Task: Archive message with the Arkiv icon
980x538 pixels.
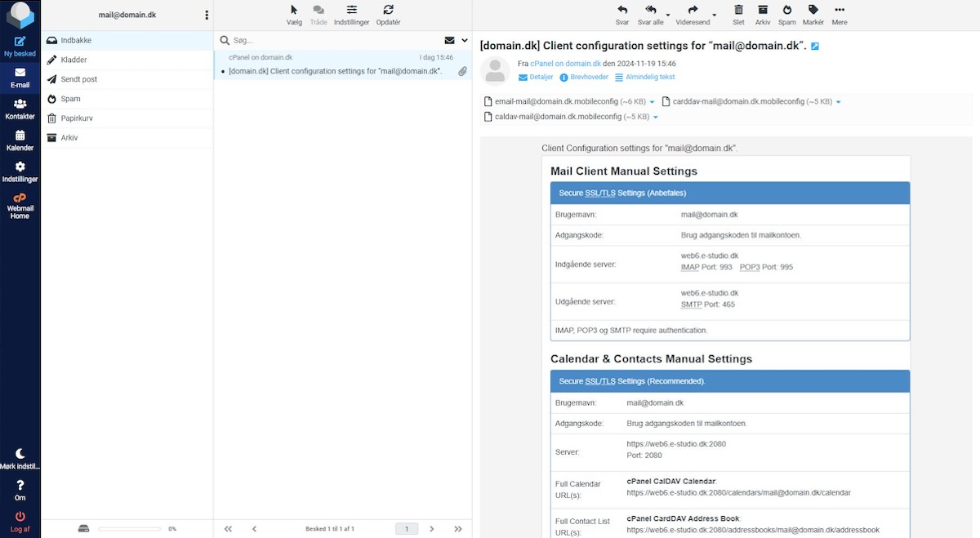Action: pyautogui.click(x=763, y=14)
